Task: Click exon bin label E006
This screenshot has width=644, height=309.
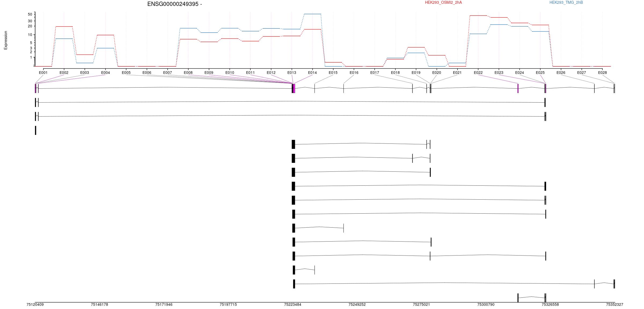Action: click(x=147, y=73)
